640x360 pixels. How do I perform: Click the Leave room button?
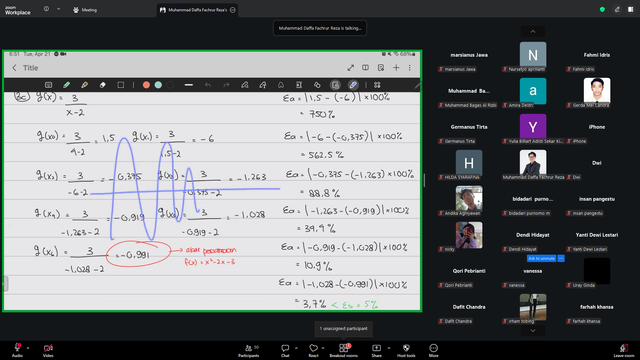tap(624, 350)
